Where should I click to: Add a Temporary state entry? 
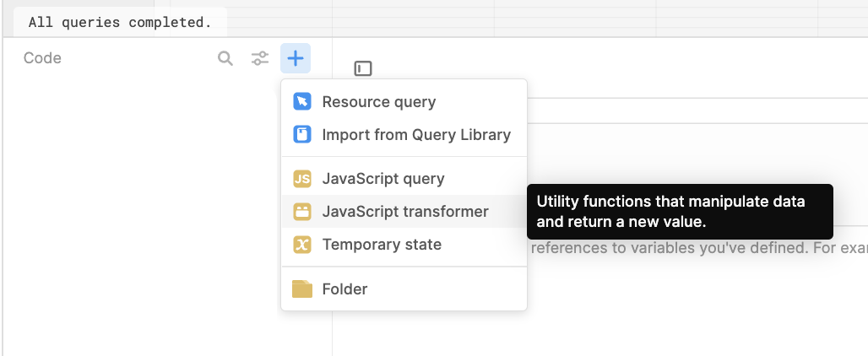[x=382, y=245]
